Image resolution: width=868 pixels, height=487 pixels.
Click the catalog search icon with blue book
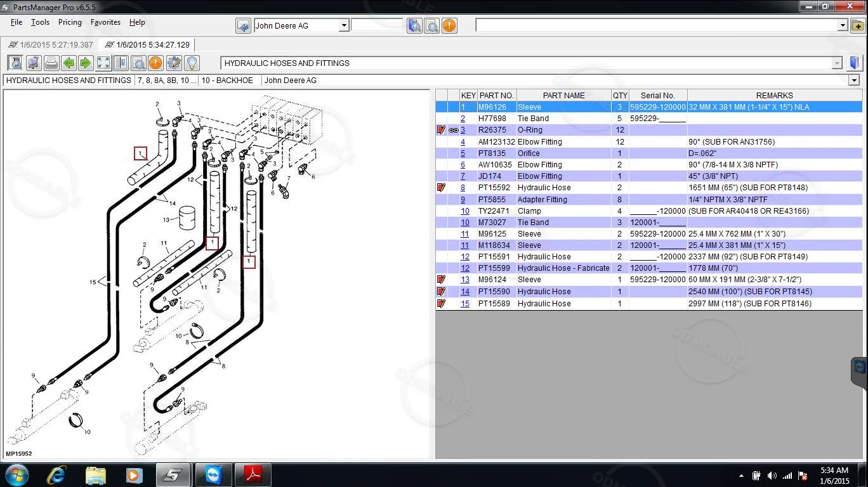415,26
